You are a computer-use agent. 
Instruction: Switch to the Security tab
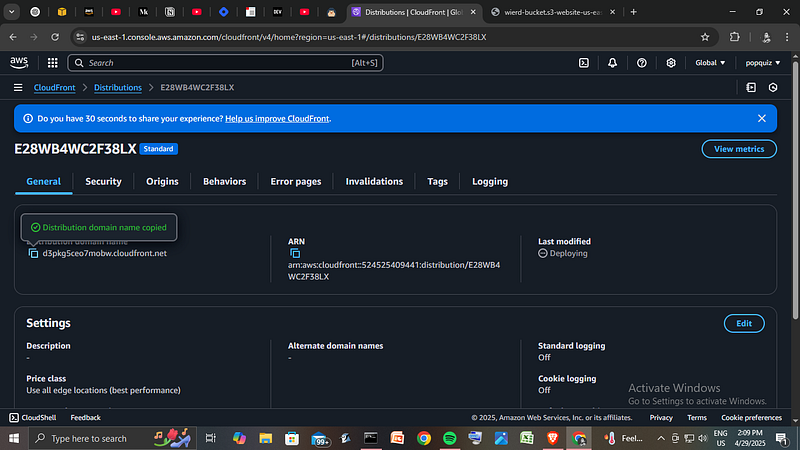103,182
